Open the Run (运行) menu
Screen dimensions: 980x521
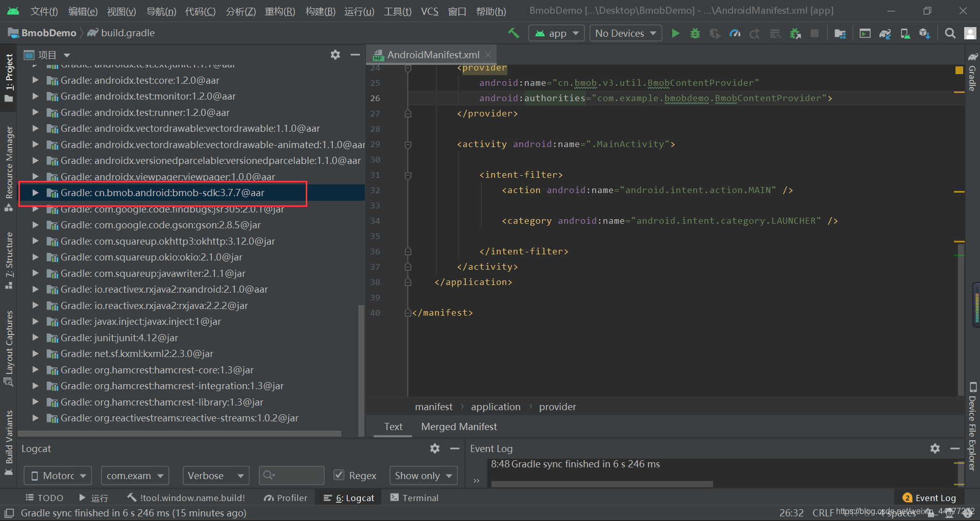click(x=359, y=11)
